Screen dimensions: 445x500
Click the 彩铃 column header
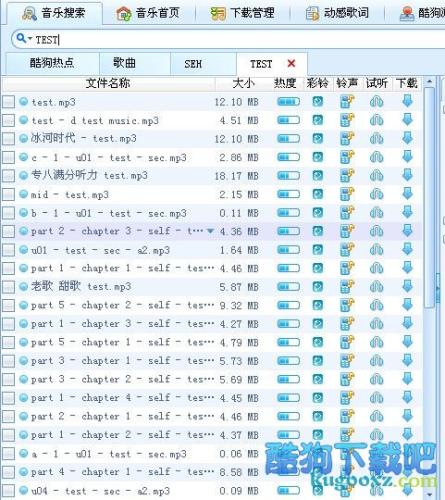(x=318, y=83)
